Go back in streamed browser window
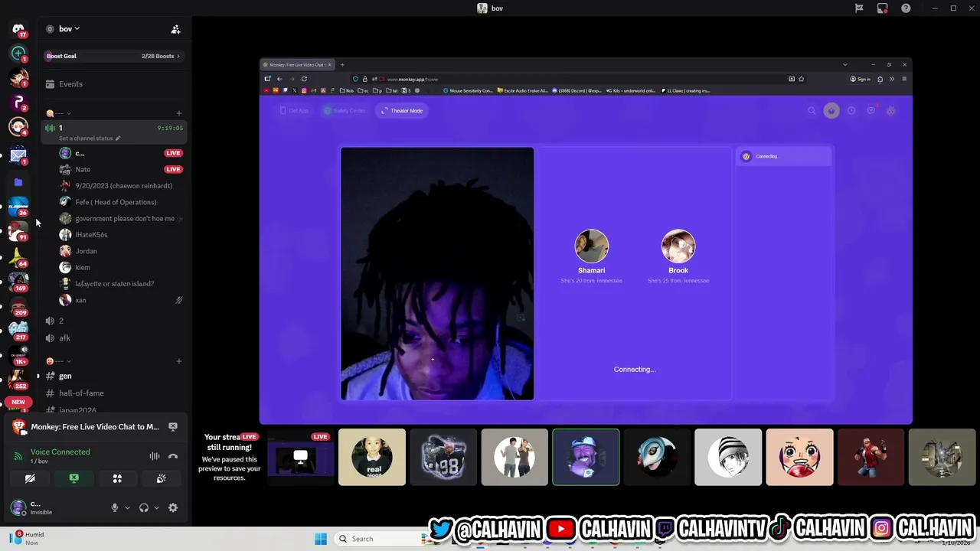This screenshot has height=551, width=980. click(279, 79)
